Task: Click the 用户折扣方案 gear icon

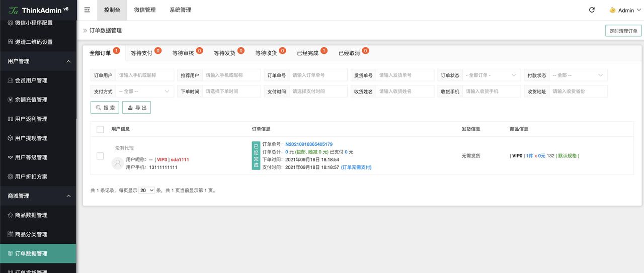Action: [x=11, y=176]
